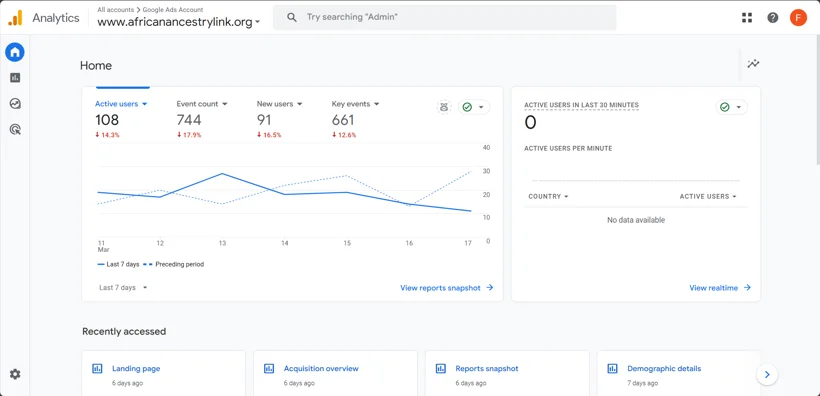The width and height of the screenshot is (820, 396).
Task: Click the Google Ads Account breadcrumb
Action: [173, 9]
